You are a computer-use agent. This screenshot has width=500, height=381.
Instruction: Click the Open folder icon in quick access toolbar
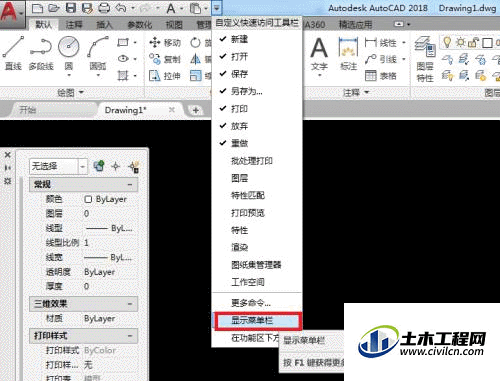click(54, 8)
